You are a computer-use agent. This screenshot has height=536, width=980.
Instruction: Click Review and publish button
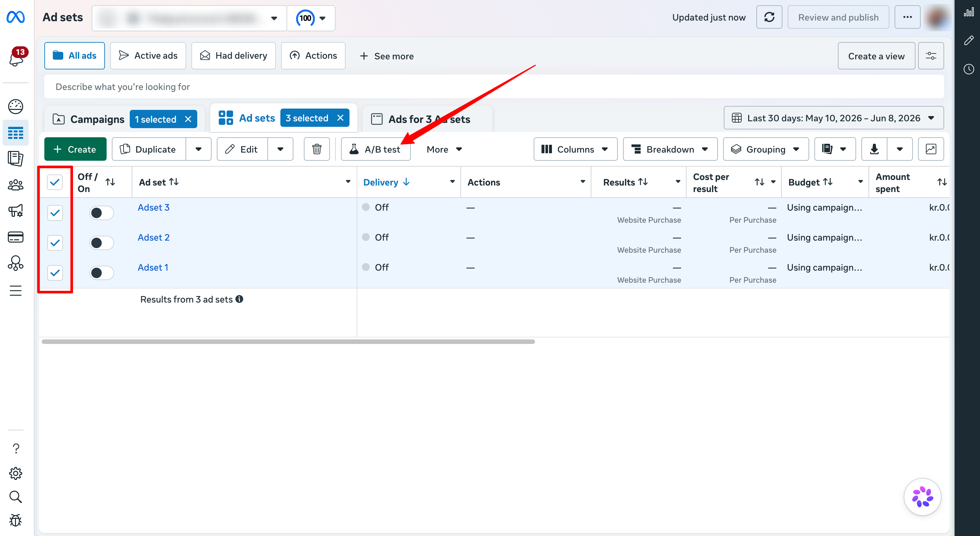(x=838, y=18)
